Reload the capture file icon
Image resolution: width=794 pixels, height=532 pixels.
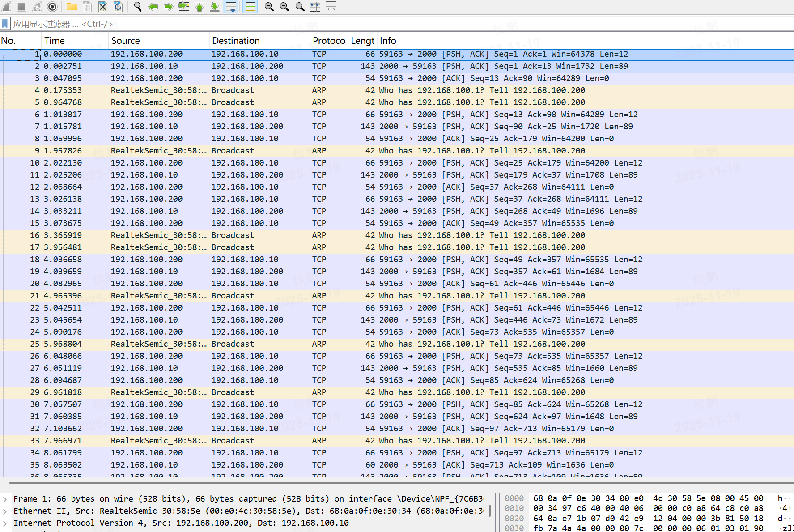pos(118,7)
